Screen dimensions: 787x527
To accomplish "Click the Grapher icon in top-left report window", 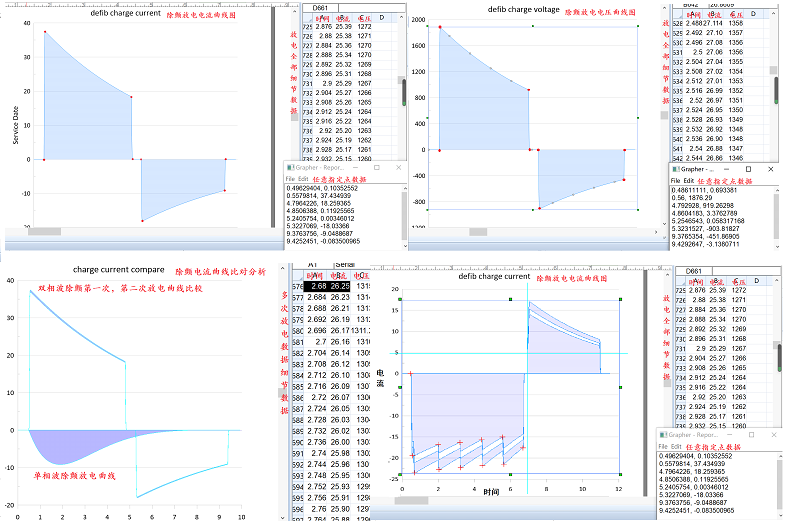I will [289, 168].
